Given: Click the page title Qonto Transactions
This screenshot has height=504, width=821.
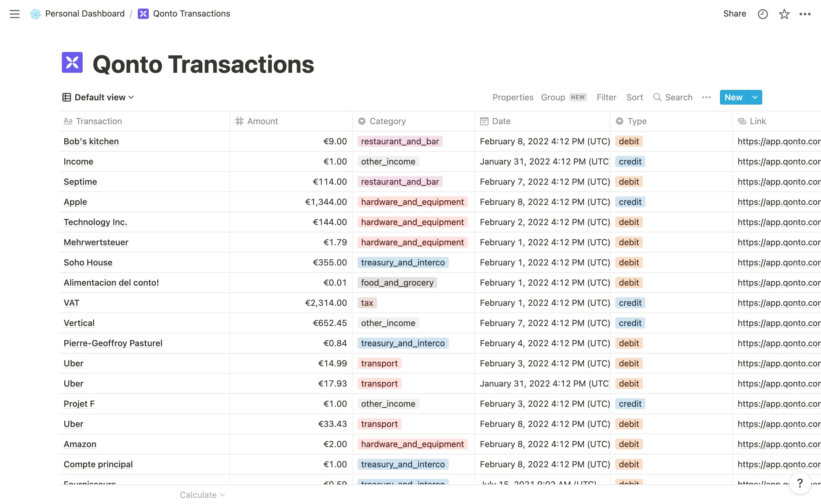Looking at the screenshot, I should 203,64.
